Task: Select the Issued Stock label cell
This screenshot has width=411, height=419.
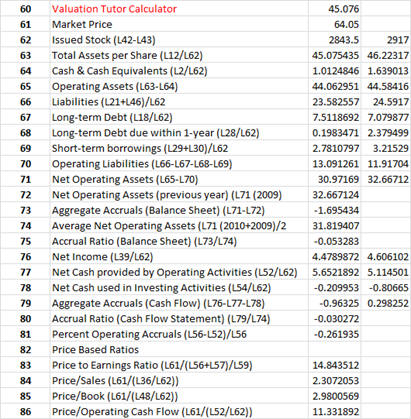Action: click(179, 40)
